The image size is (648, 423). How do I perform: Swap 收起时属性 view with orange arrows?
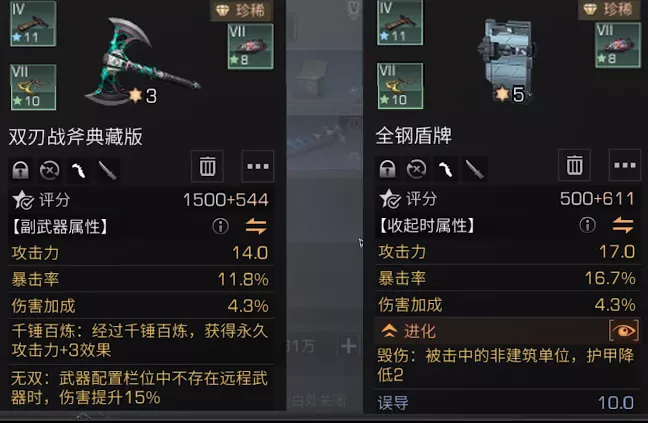pos(623,225)
